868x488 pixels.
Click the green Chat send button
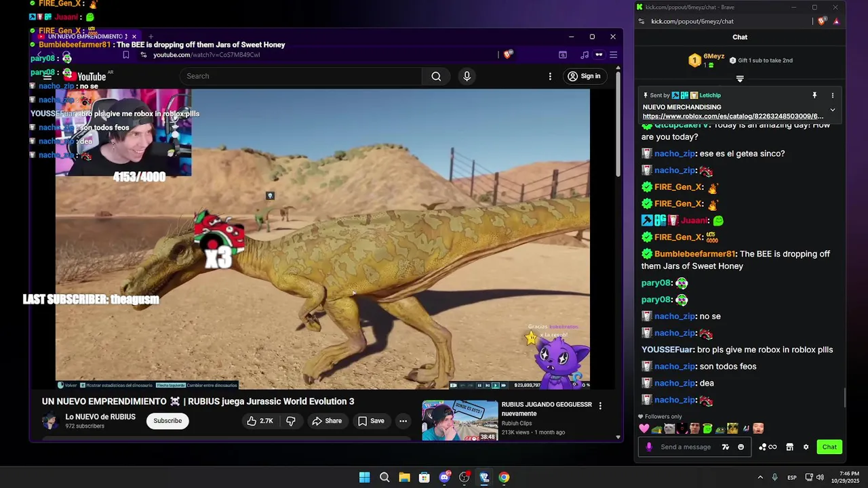(829, 447)
